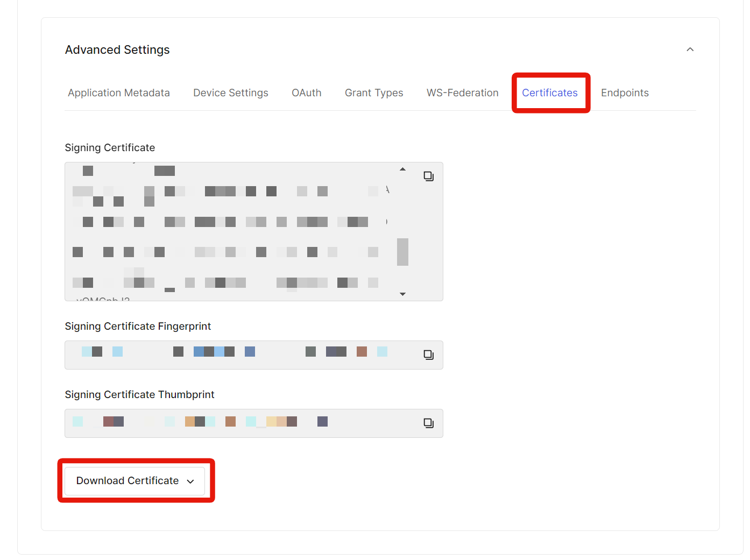Switch to the Application Metadata tab
This screenshot has width=750, height=560.
pos(119,93)
